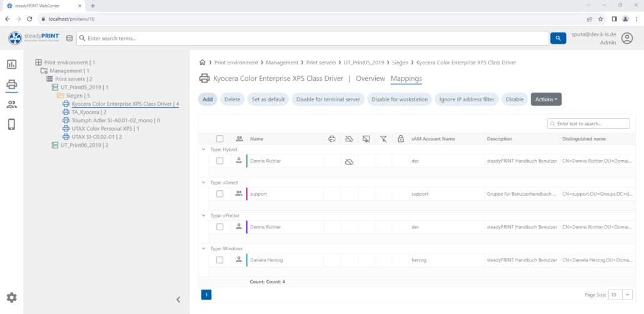The height and width of the screenshot is (314, 644).
Task: Open the dashboard icon in left sidebar
Action: pos(11,64)
